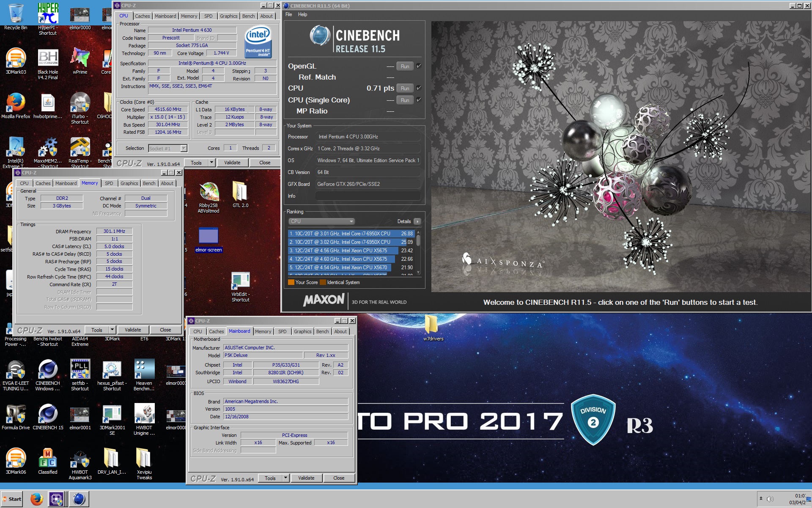Show hidden system tray icons

(761, 498)
